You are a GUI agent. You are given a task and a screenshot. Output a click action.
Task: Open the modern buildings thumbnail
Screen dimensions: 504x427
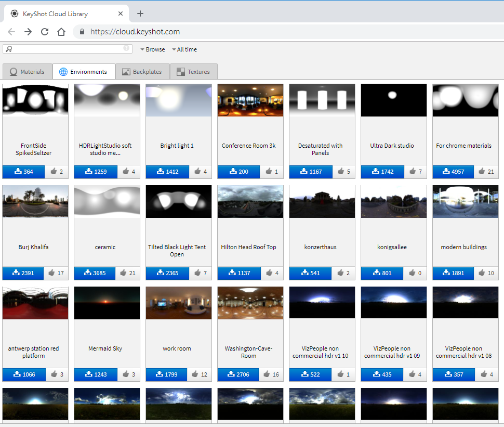pos(466,201)
